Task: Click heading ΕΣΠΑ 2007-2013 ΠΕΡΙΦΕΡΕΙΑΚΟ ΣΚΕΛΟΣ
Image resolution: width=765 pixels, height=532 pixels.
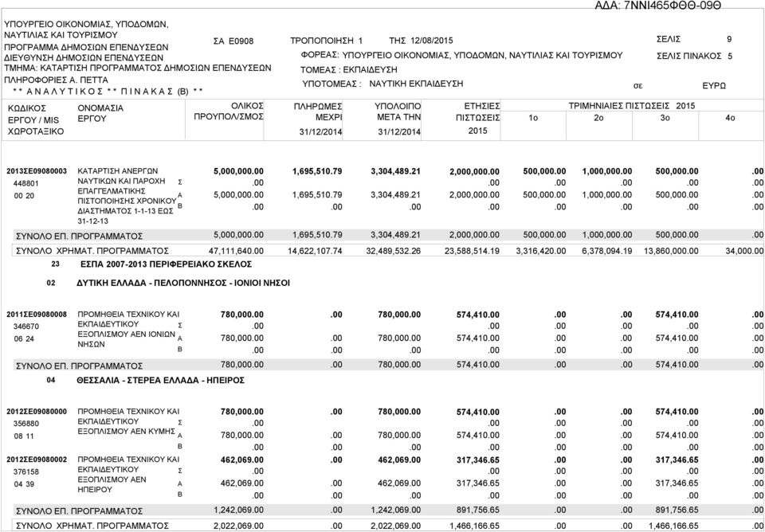Action: 166,264
